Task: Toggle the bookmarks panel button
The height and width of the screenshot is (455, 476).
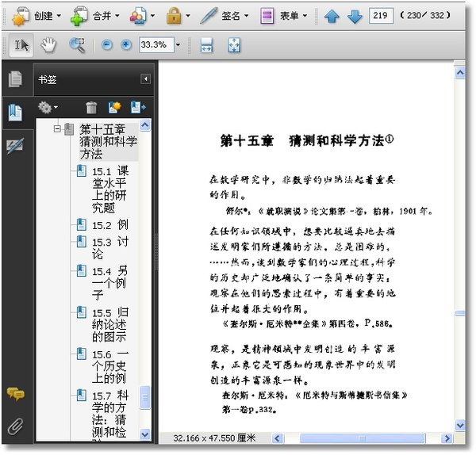Action: click(x=14, y=112)
